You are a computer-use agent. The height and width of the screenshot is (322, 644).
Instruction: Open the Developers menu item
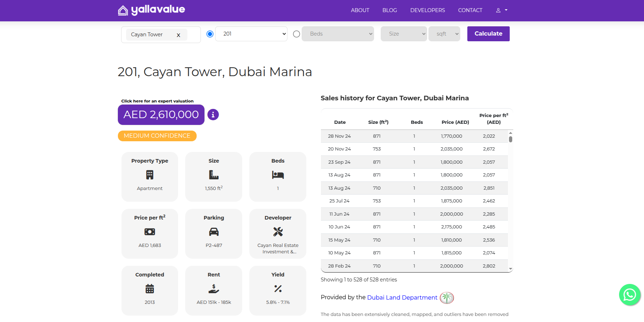coord(427,10)
